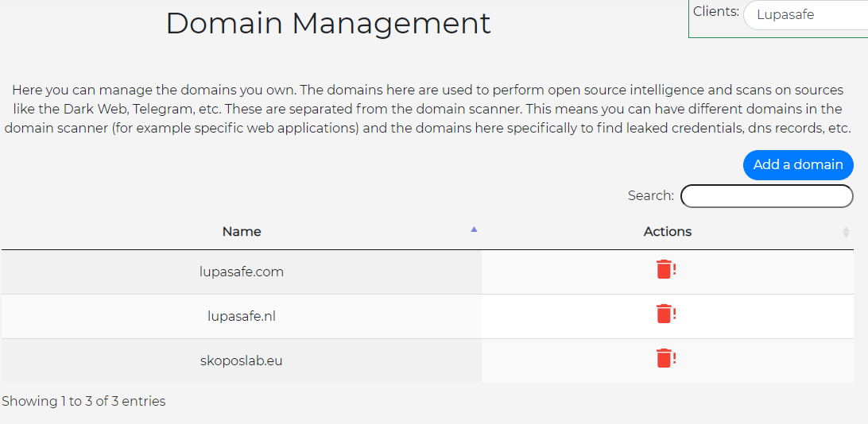Click the Name column header

click(x=242, y=232)
